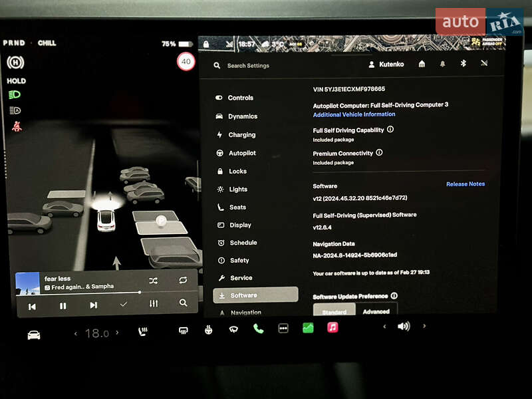Open car controls from bottom bar
The image size is (532, 399).
tap(34, 335)
